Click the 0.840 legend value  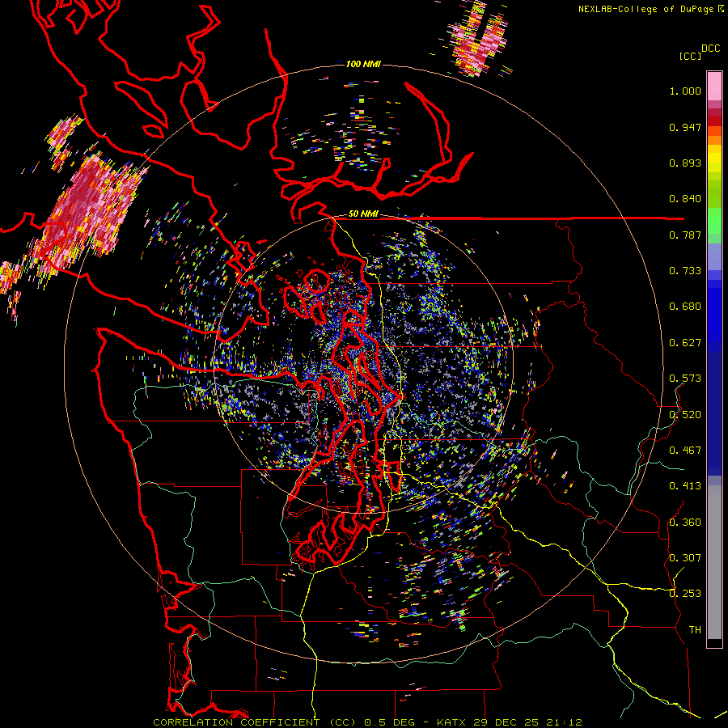(x=685, y=199)
